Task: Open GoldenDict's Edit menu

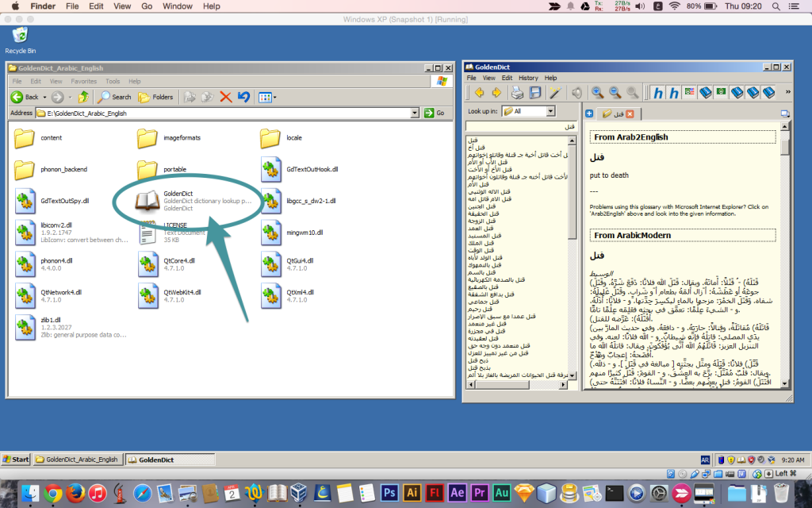Action: (x=507, y=78)
